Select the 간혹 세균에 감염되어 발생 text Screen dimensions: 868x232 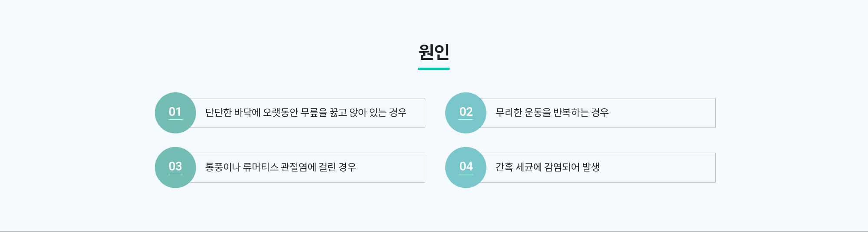click(x=547, y=167)
